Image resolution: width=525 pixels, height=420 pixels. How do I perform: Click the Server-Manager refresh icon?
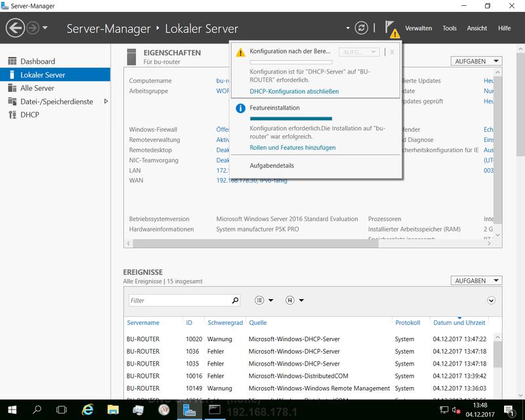click(361, 28)
